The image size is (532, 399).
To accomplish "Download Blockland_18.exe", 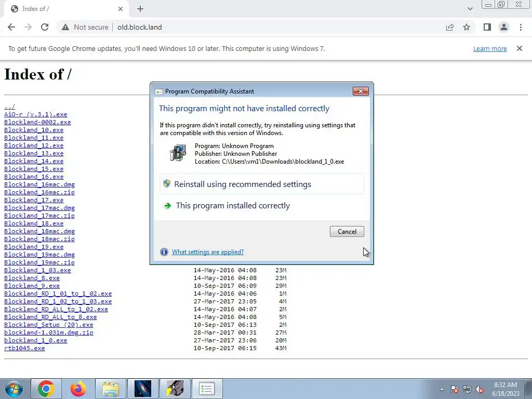I will click(34, 223).
